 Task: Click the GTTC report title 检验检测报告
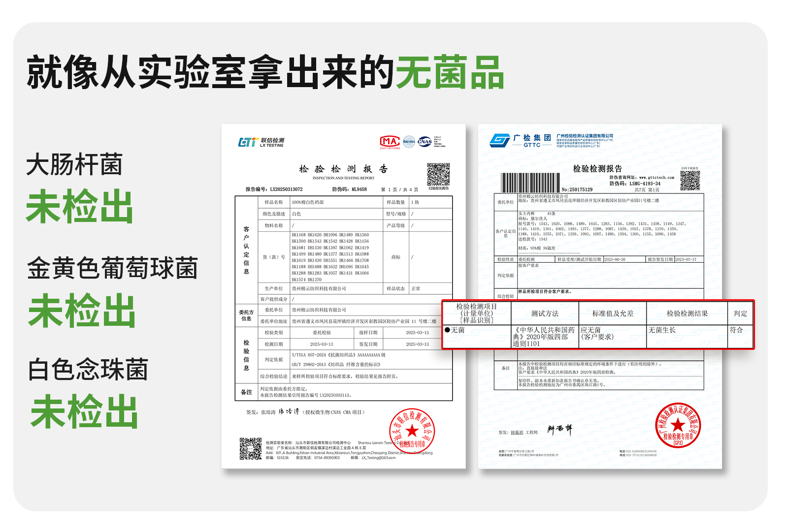(x=597, y=169)
